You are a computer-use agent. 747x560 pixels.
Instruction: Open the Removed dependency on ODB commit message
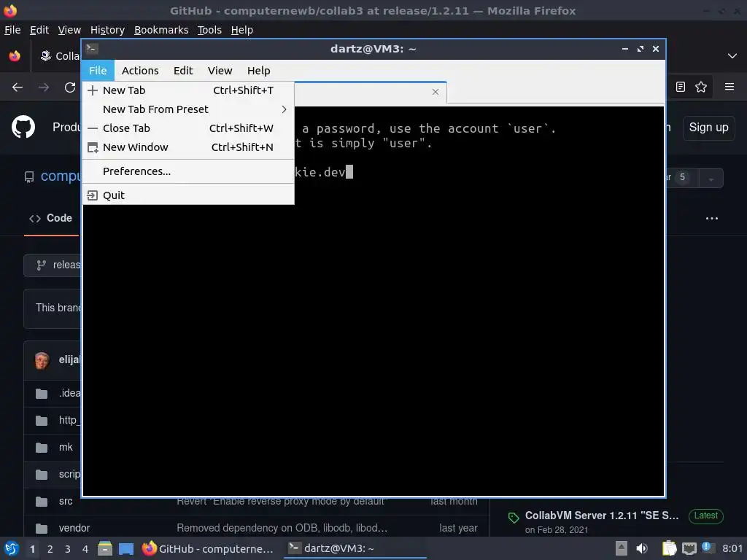282,528
